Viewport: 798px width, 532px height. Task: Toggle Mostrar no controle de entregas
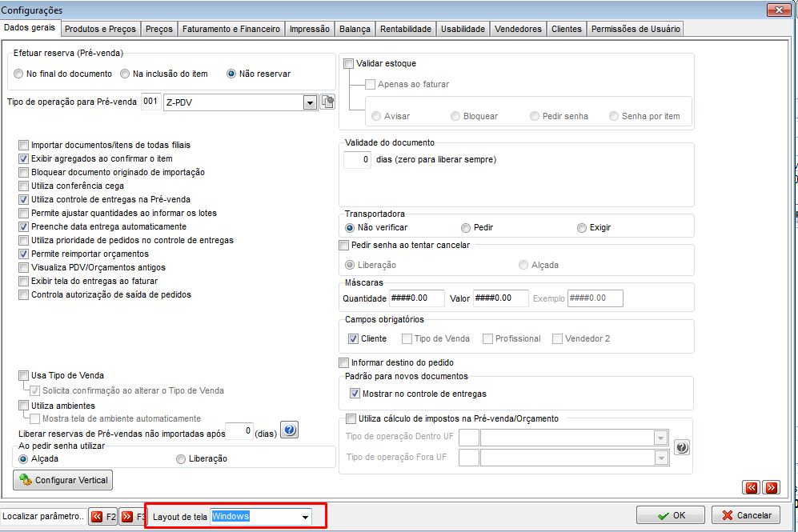coord(355,394)
